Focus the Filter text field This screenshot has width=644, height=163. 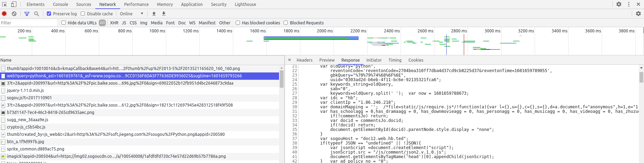pyautogui.click(x=29, y=23)
